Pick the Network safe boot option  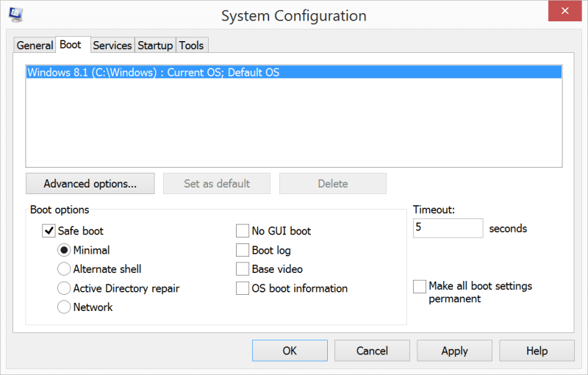tap(64, 307)
